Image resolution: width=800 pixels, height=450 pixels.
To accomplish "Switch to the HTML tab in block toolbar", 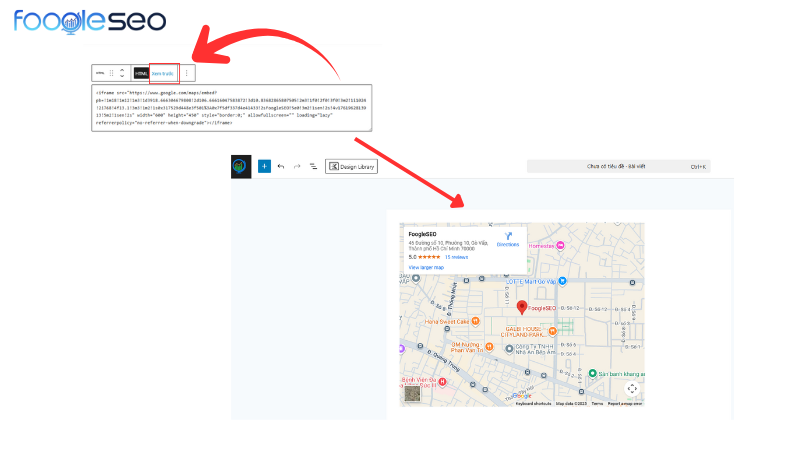I will 141,73.
